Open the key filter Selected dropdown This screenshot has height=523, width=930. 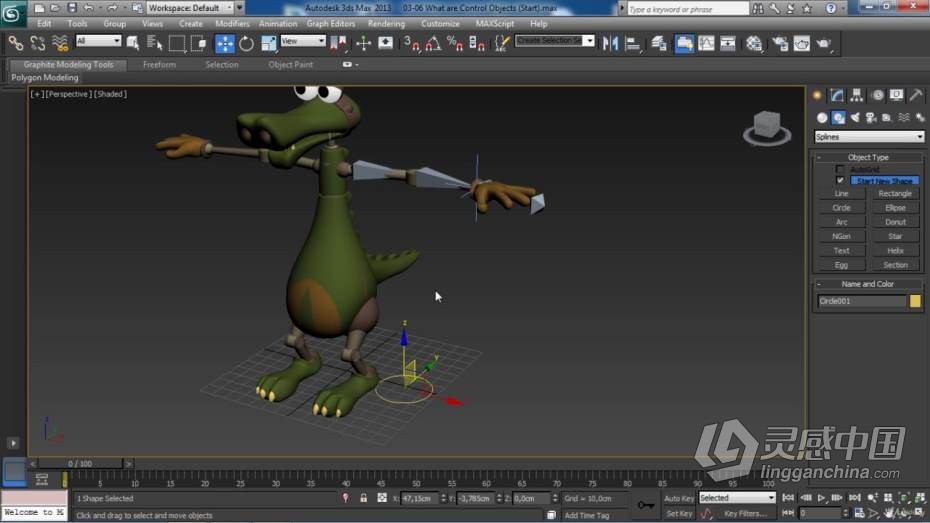tap(737, 498)
